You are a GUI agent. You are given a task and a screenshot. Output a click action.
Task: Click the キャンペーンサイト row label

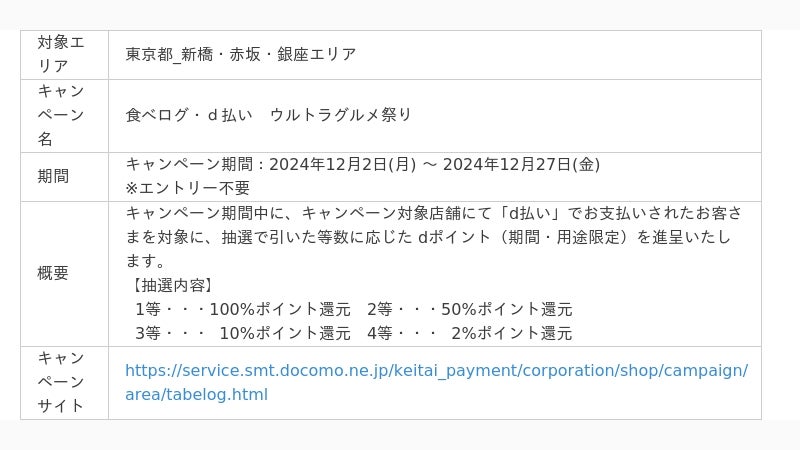point(64,383)
